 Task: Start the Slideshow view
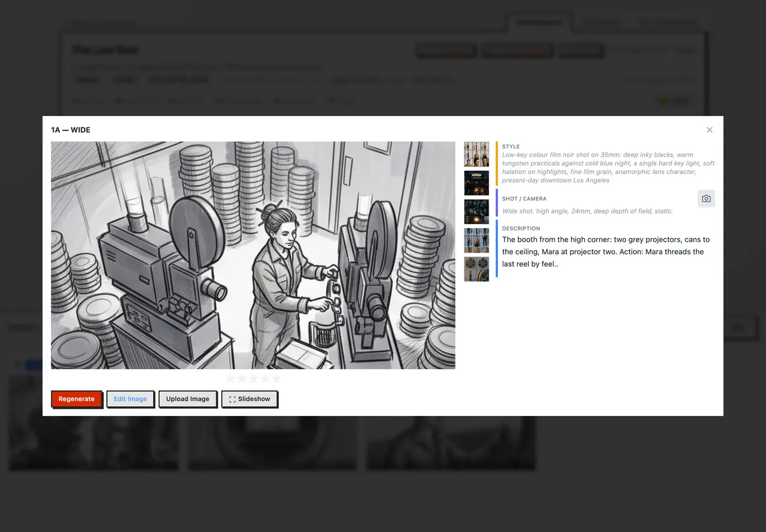(x=250, y=399)
